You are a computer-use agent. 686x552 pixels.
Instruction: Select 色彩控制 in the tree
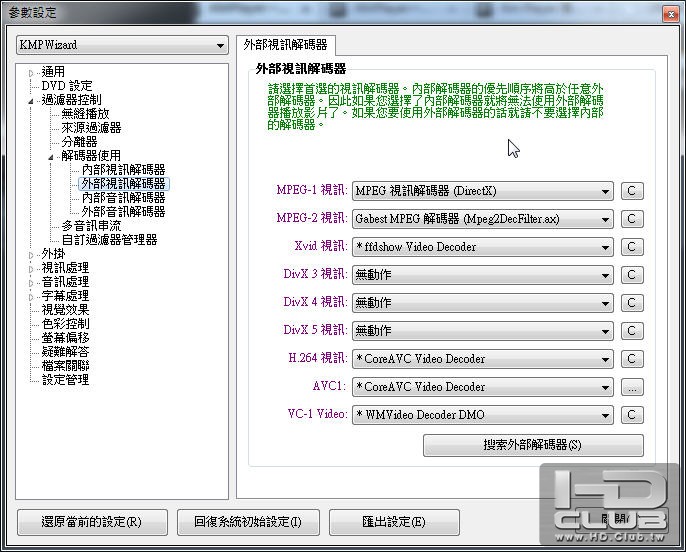65,324
